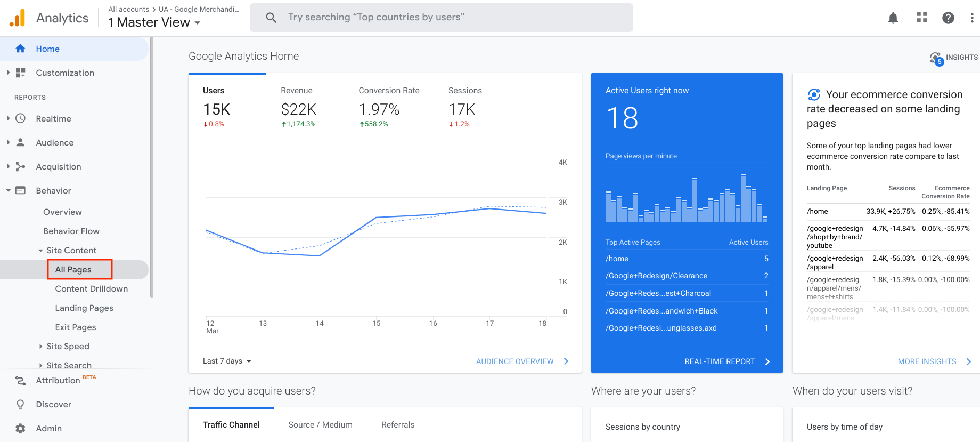Open the Real-Time Report link
This screenshot has height=442, width=980.
point(720,361)
